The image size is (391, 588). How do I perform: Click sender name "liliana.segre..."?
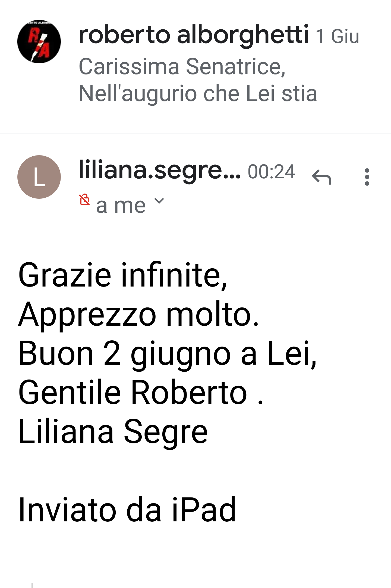159,170
